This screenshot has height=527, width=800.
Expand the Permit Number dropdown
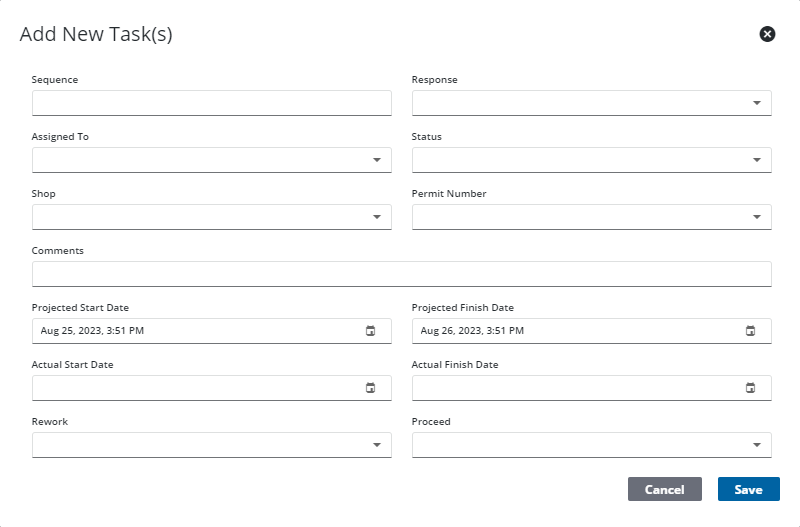point(756,217)
